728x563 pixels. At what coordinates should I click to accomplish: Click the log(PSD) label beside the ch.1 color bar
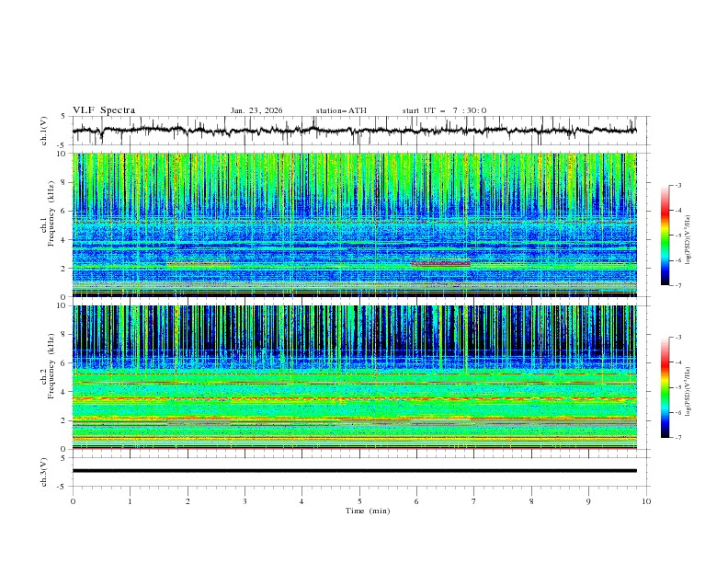[688, 240]
